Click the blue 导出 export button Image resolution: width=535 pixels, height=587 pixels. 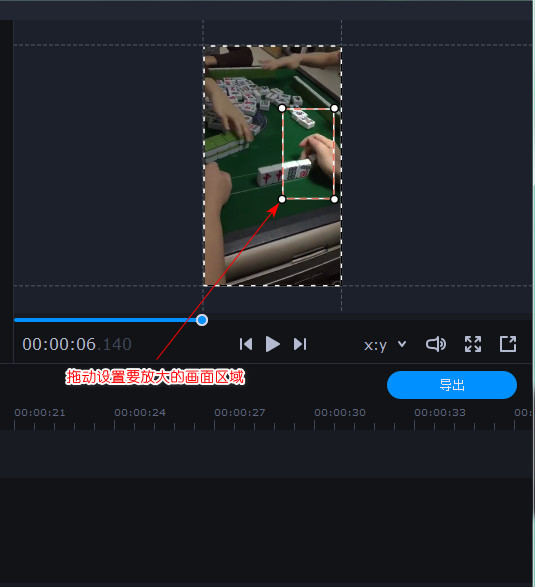[452, 385]
